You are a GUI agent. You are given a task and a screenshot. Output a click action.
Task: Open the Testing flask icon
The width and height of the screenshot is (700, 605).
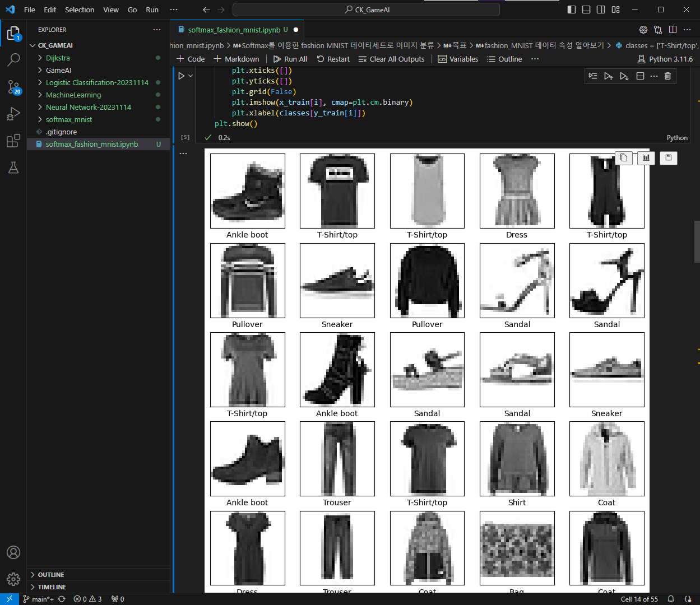coord(13,167)
